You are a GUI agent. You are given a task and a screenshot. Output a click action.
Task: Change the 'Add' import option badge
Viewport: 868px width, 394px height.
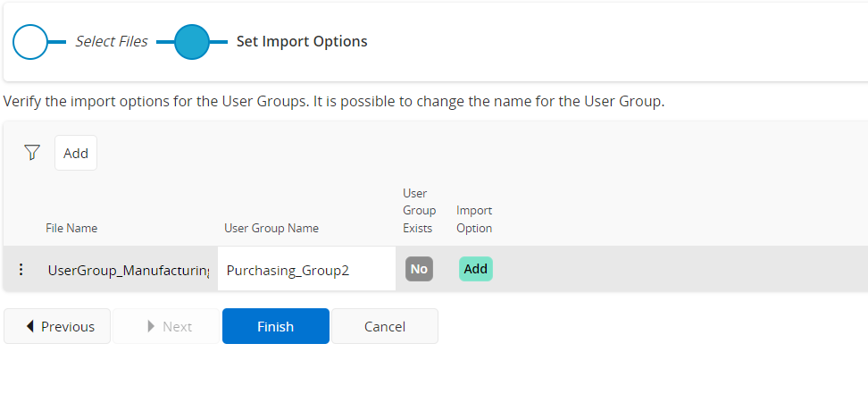(x=475, y=269)
